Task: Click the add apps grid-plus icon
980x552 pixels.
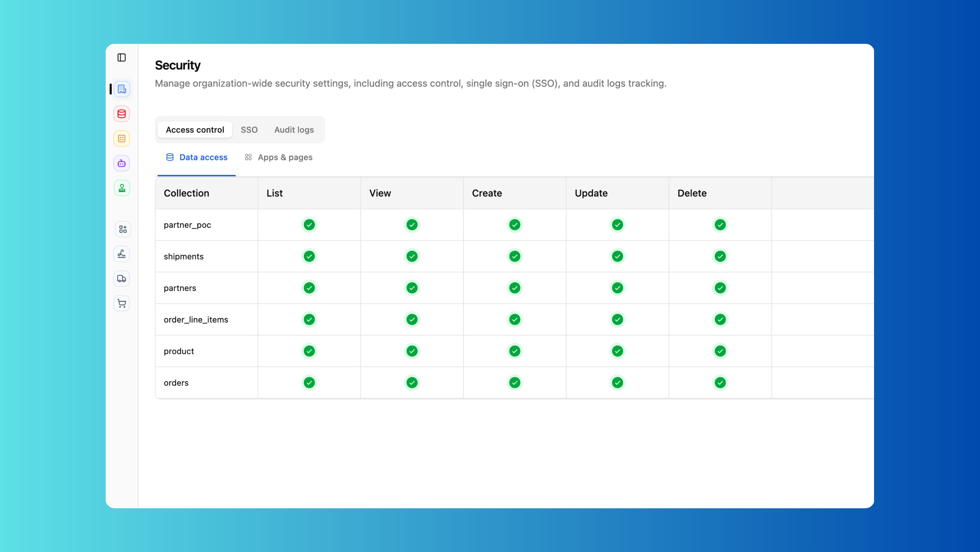Action: click(x=123, y=229)
